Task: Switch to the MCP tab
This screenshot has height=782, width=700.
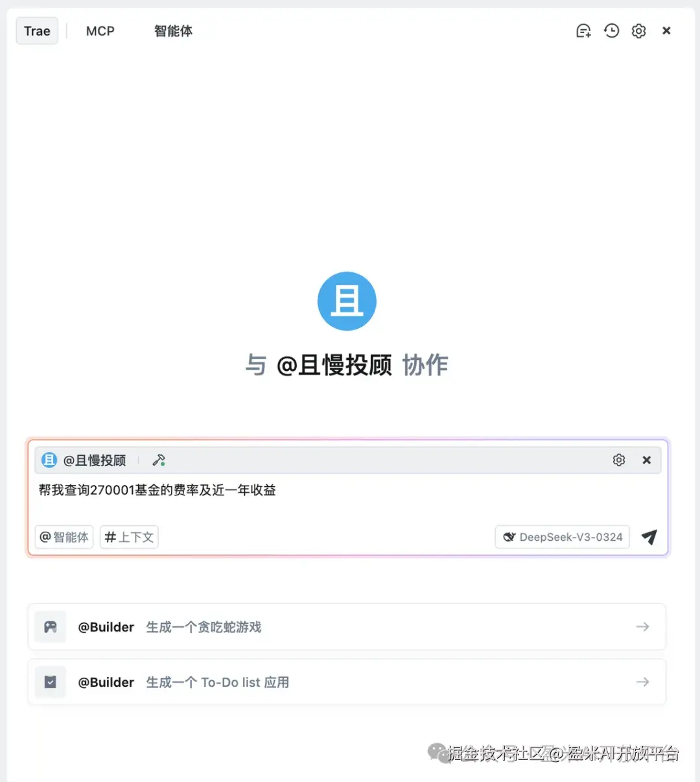Action: [100, 30]
